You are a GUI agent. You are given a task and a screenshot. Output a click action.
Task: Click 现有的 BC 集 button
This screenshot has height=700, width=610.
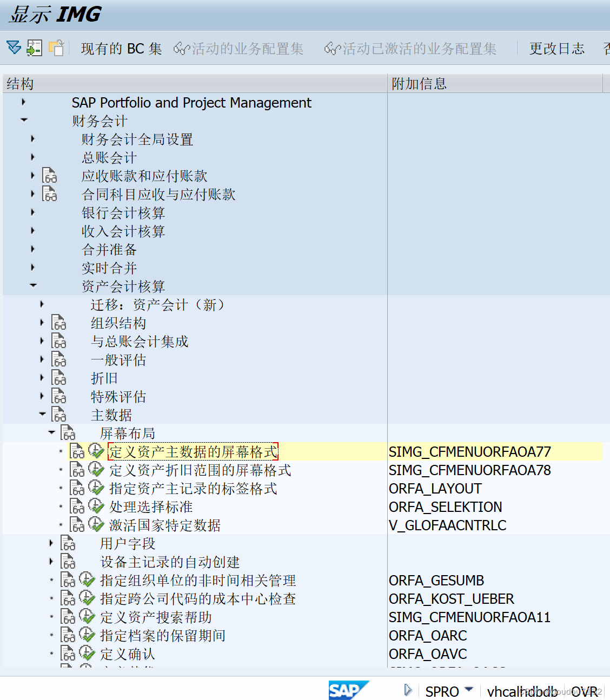click(121, 49)
